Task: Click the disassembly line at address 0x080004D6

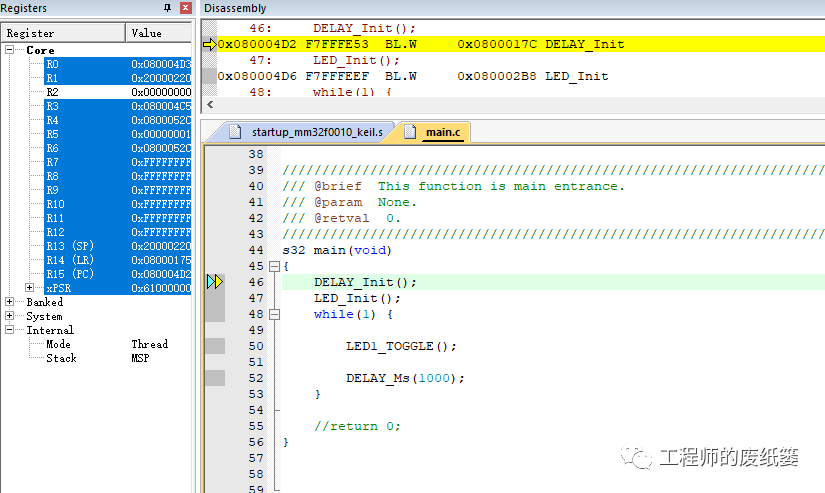Action: [413, 76]
